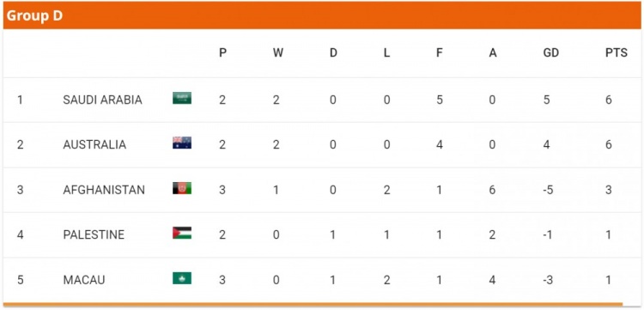This screenshot has height=310, width=644.
Task: Click Macau's rank number 5
Action: point(20,280)
